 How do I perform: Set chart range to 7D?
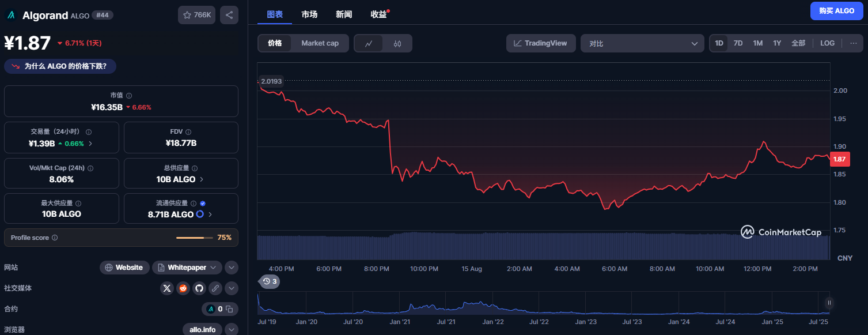tap(738, 43)
